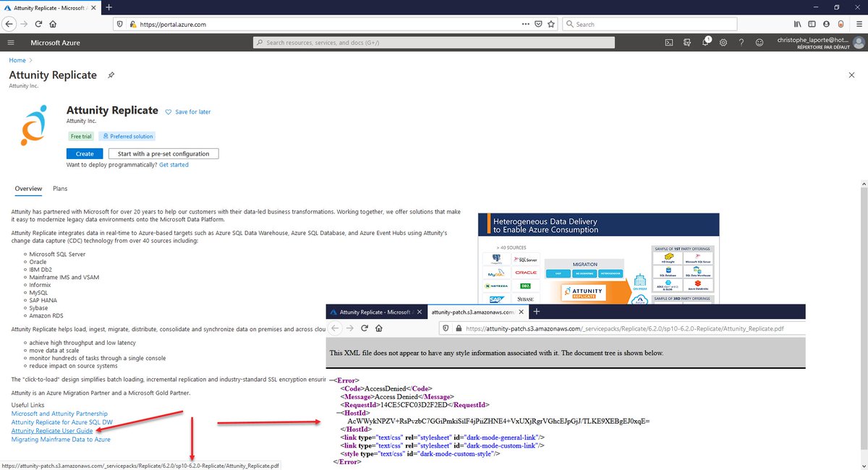
Task: Toggle Firefox sidebar icon
Action: click(x=812, y=24)
